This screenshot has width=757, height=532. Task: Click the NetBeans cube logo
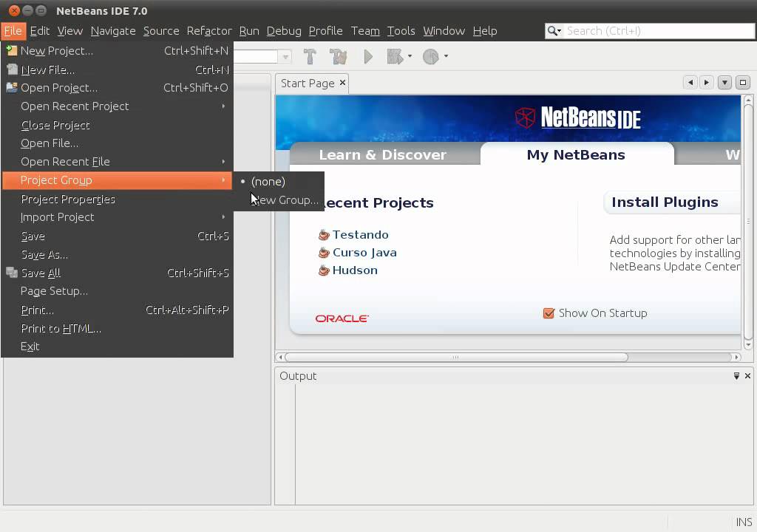click(526, 117)
